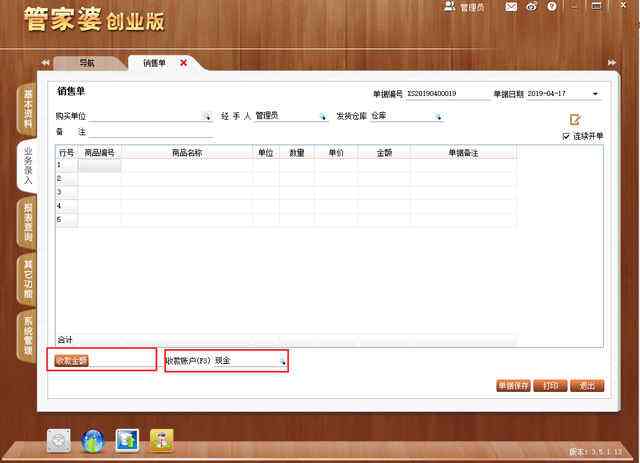This screenshot has width=640, height=463.
Task: Click the 单位 column header
Action: pyautogui.click(x=266, y=153)
